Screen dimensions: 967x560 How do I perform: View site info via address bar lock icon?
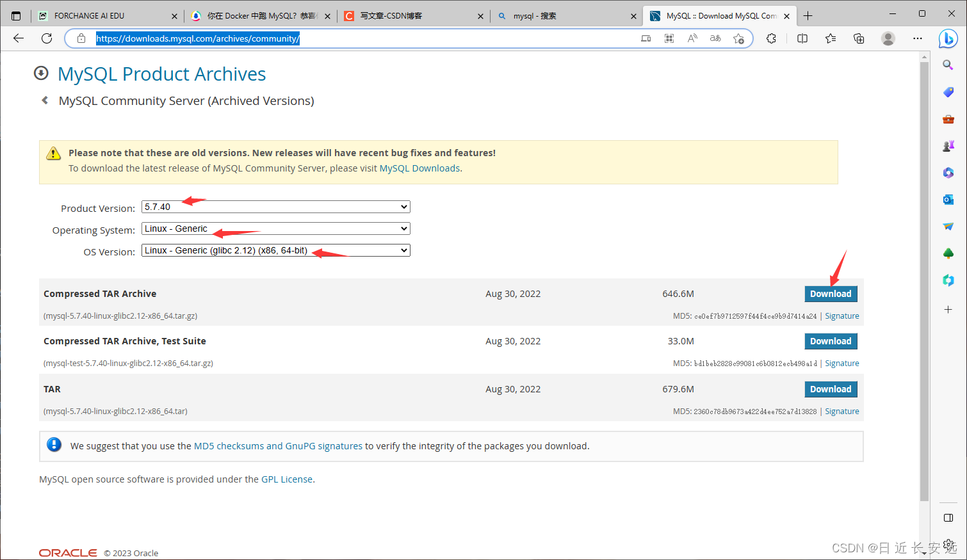pos(81,38)
